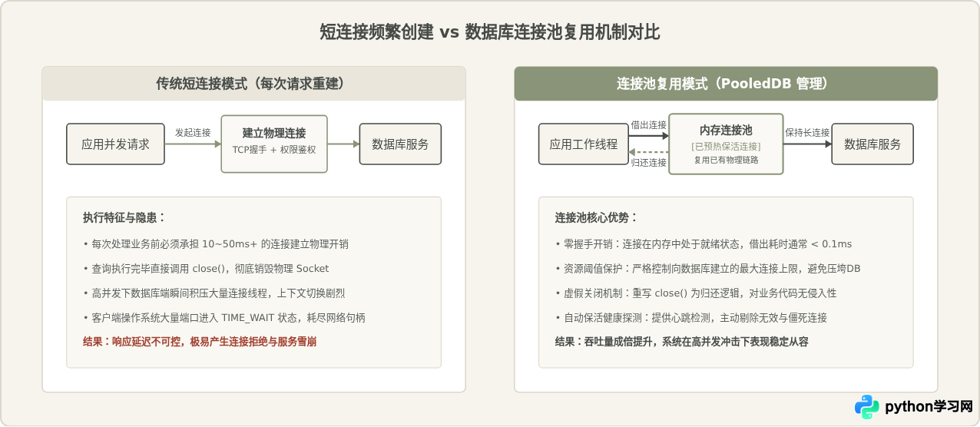Click the 内存连接池 box
The image size is (980, 427).
pos(726,144)
